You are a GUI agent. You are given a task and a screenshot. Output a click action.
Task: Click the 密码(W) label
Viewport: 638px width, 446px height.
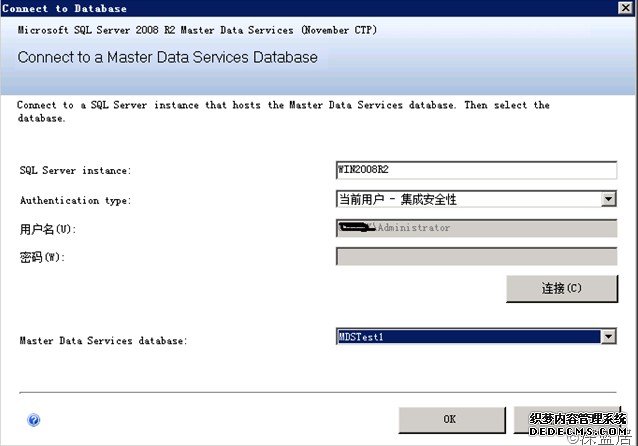pyautogui.click(x=42, y=258)
